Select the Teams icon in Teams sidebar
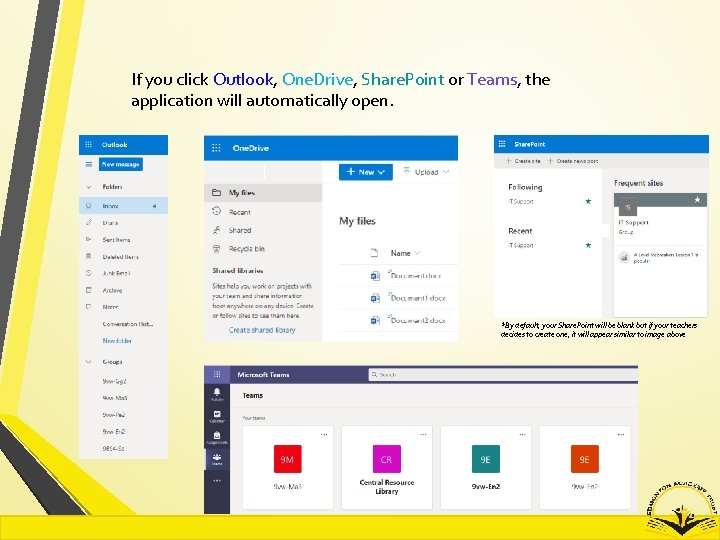 pyautogui.click(x=217, y=460)
